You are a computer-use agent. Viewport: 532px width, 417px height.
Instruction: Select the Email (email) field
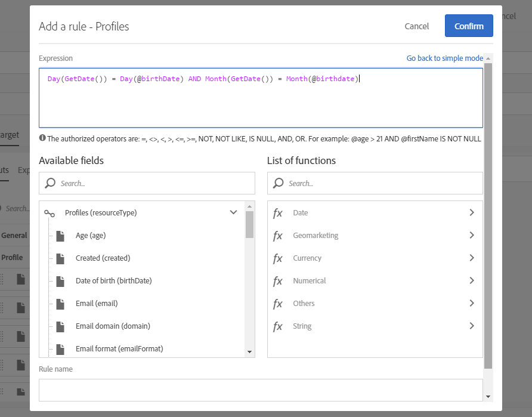point(97,304)
